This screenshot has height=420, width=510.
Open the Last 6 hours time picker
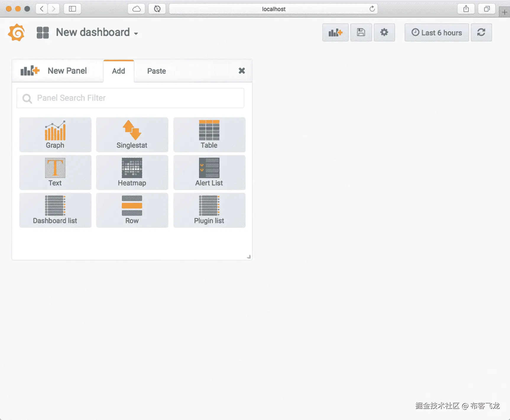click(x=437, y=33)
